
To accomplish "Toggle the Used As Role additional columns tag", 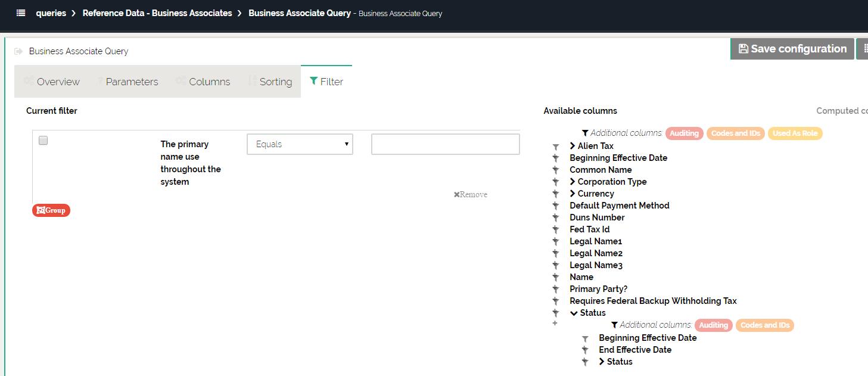I will tap(795, 133).
